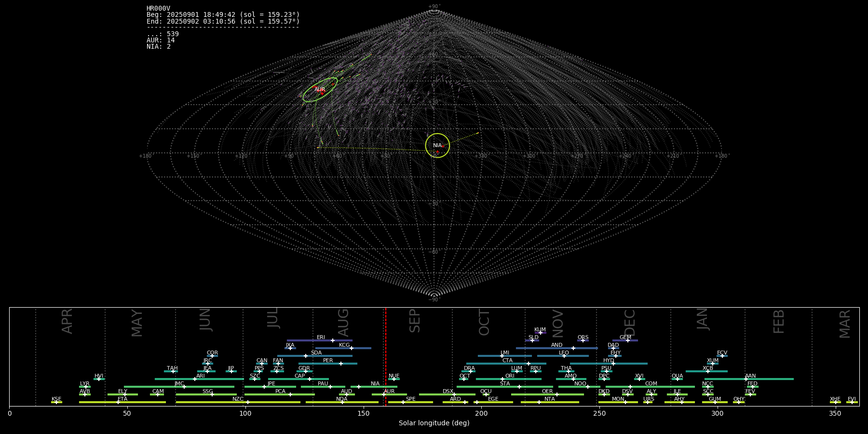
Task: Click the ARI shower label
Action: tap(200, 376)
